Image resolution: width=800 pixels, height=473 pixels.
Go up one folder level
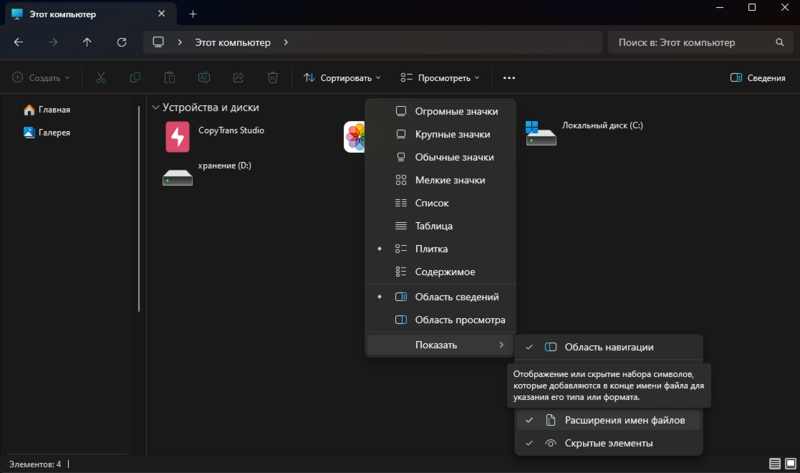87,42
